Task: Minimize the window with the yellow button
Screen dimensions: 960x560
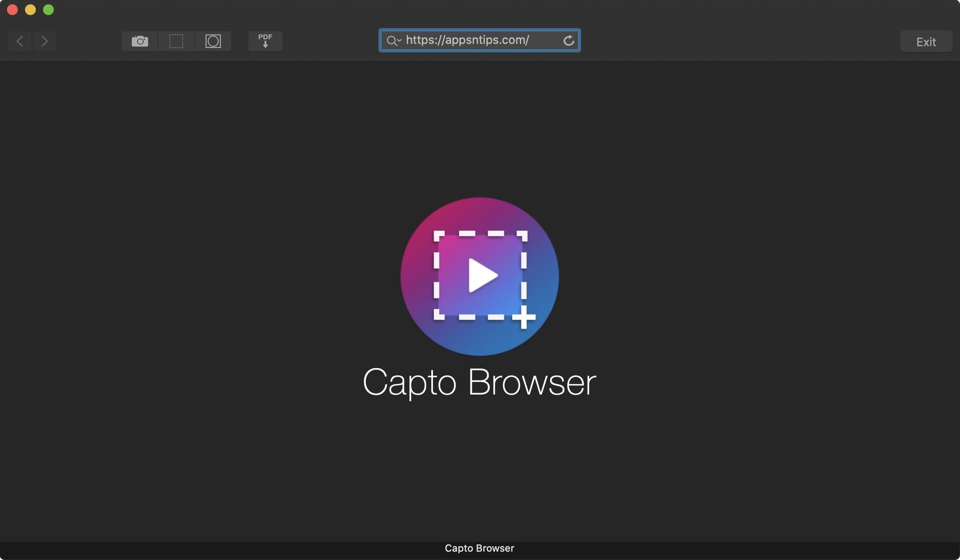Action: (30, 10)
